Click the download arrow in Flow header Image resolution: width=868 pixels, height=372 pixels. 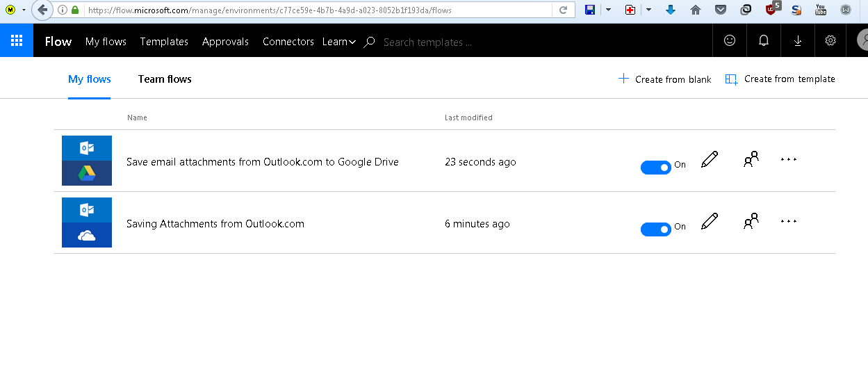point(798,41)
